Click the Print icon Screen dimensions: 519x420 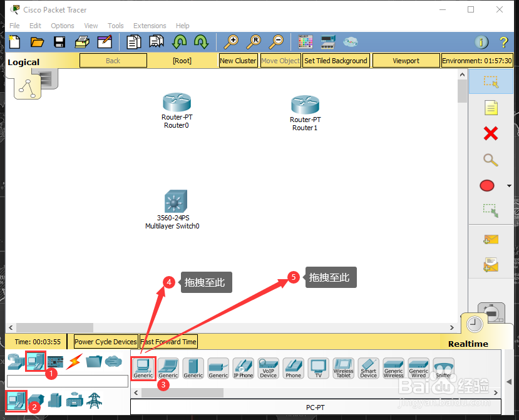click(82, 42)
